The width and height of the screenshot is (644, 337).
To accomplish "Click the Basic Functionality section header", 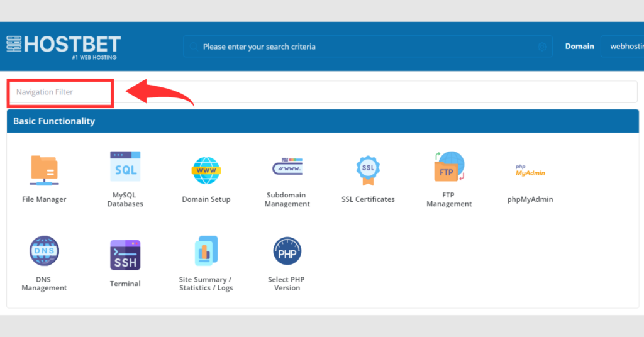I will [323, 121].
